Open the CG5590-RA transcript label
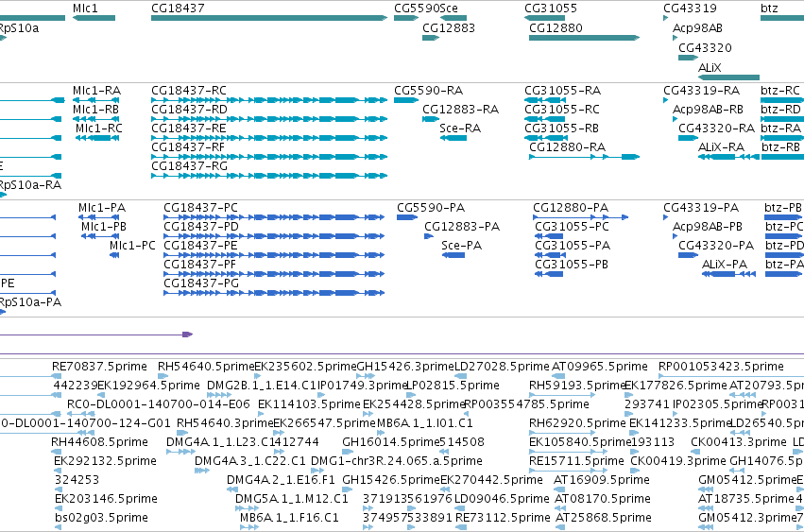804x532 pixels. click(x=429, y=91)
